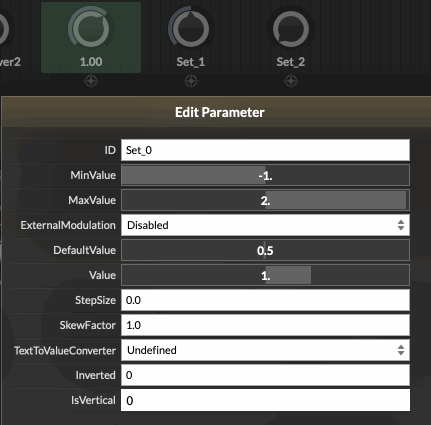
Task: Click the Value slider bar
Action: point(265,275)
